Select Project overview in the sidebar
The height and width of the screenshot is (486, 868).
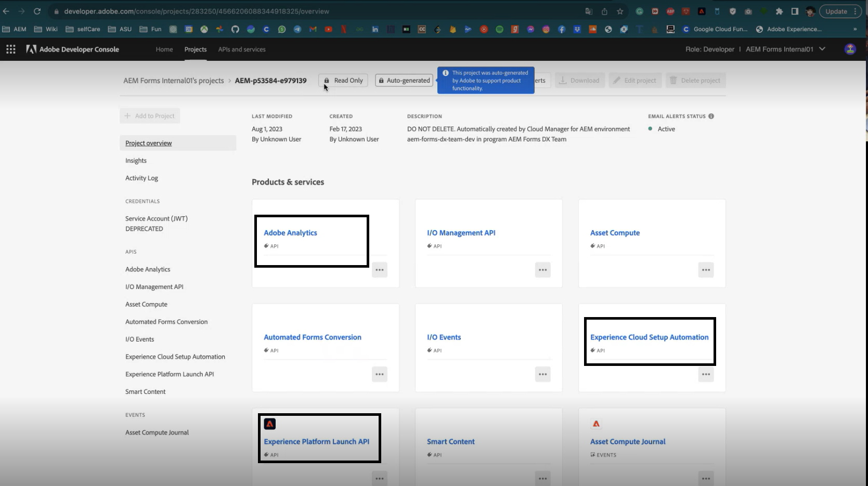(x=178, y=143)
